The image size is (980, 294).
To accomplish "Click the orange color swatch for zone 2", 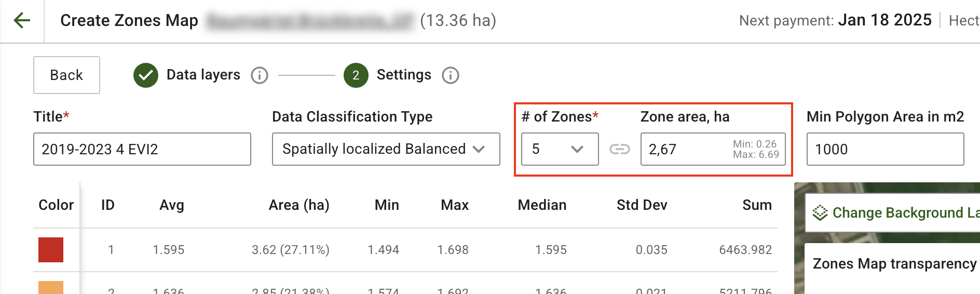I will (51, 288).
